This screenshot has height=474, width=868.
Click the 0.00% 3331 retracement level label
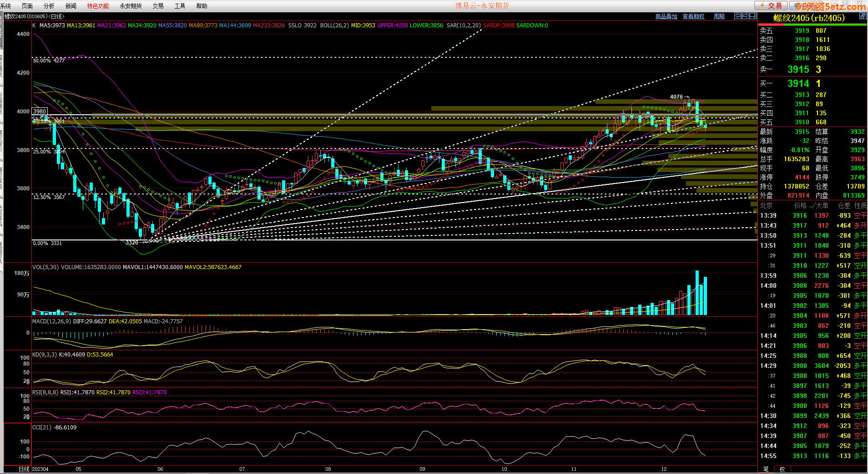pyautogui.click(x=47, y=243)
